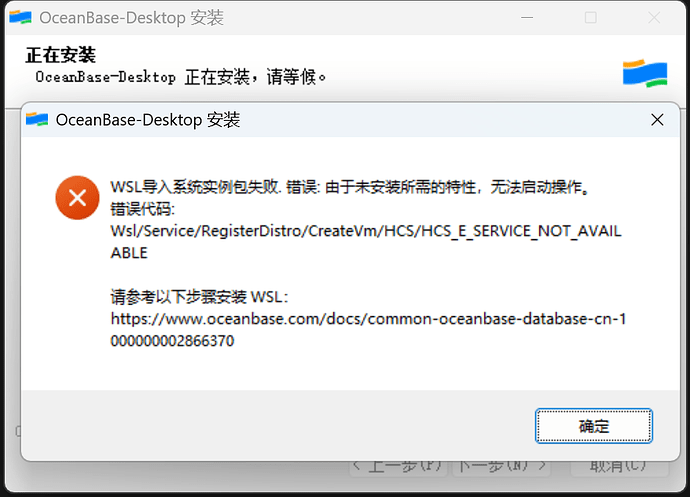The image size is (690, 497).
Task: Click the error dialog title OceanBase-Desktop 安装
Action: 147,120
